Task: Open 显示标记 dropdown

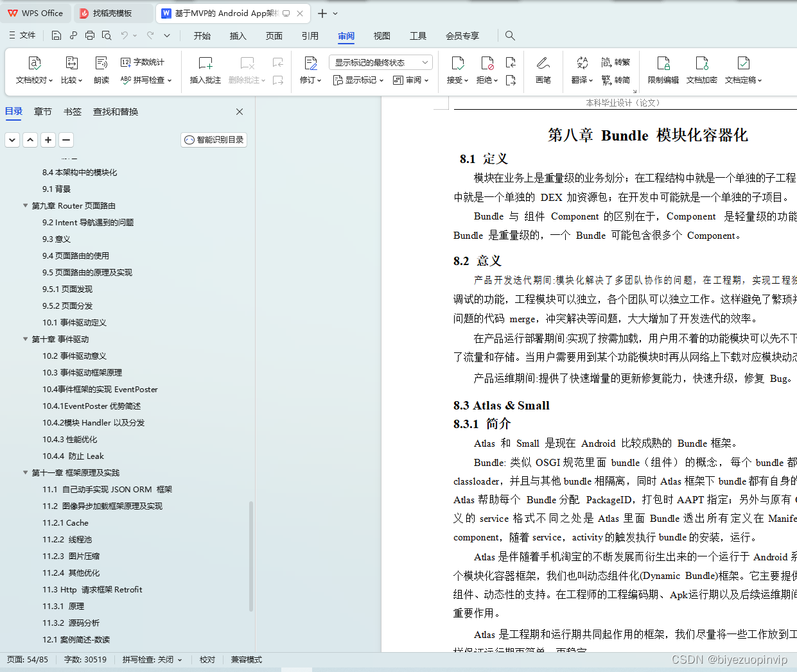Action: pos(358,80)
